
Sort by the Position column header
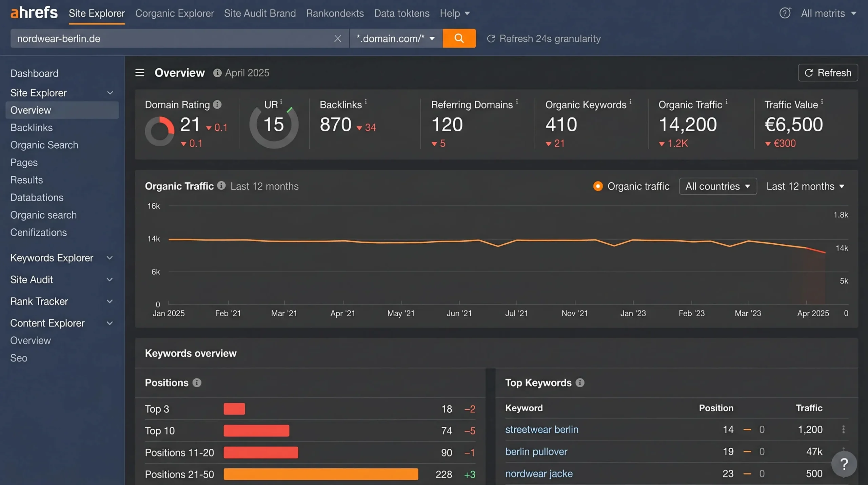[x=716, y=408]
